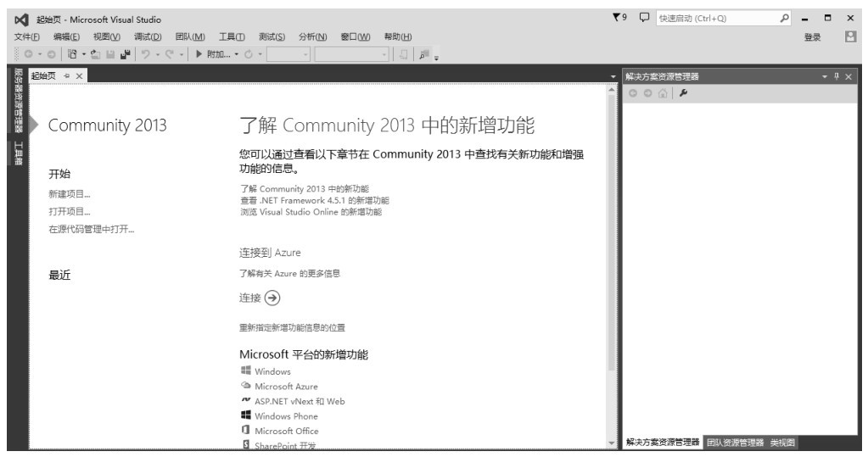Image resolution: width=868 pixels, height=457 pixels.
Task: Open the Solution Configurations combo box
Action: click(288, 54)
